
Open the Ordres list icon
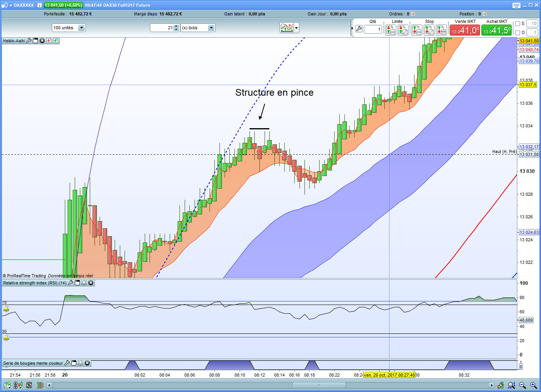pyautogui.click(x=413, y=14)
